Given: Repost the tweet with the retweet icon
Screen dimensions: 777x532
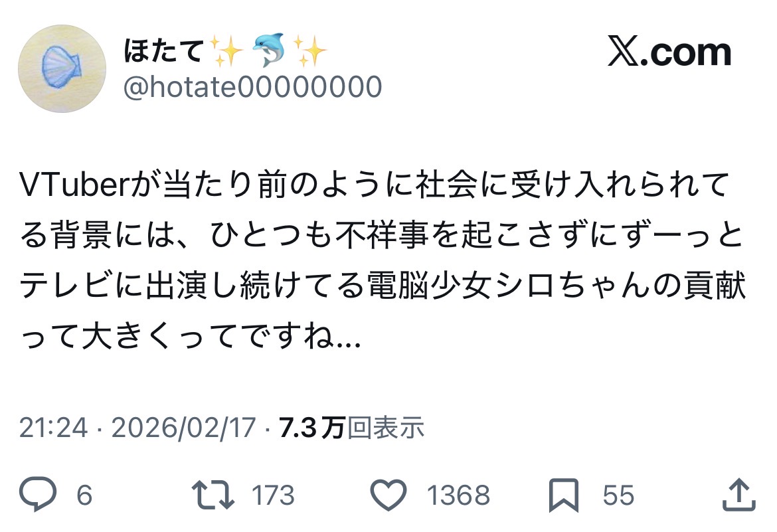Looking at the screenshot, I should click(213, 495).
